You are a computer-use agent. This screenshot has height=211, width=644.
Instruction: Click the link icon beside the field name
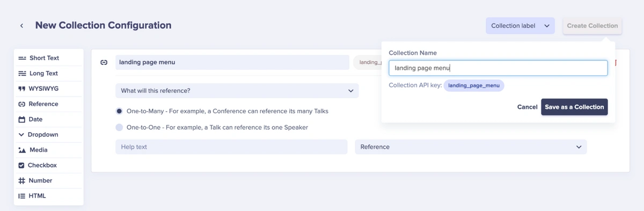tap(104, 62)
